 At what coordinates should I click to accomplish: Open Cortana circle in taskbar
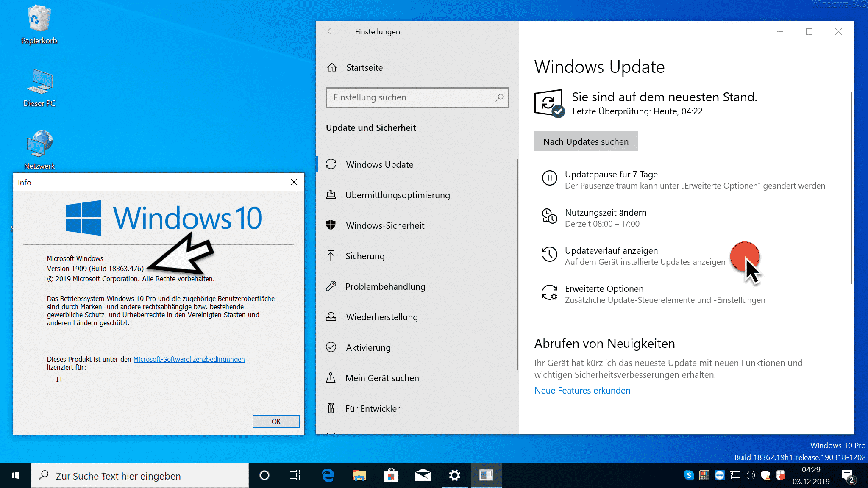(x=264, y=475)
